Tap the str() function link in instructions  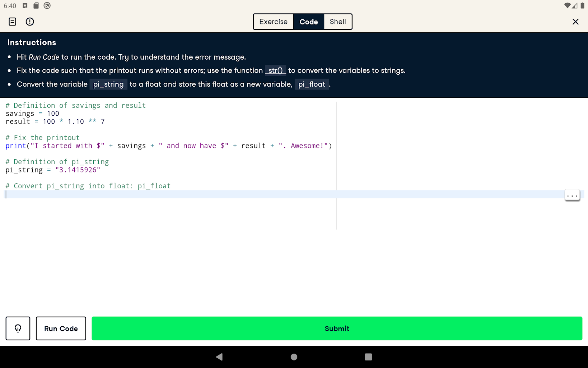click(275, 70)
